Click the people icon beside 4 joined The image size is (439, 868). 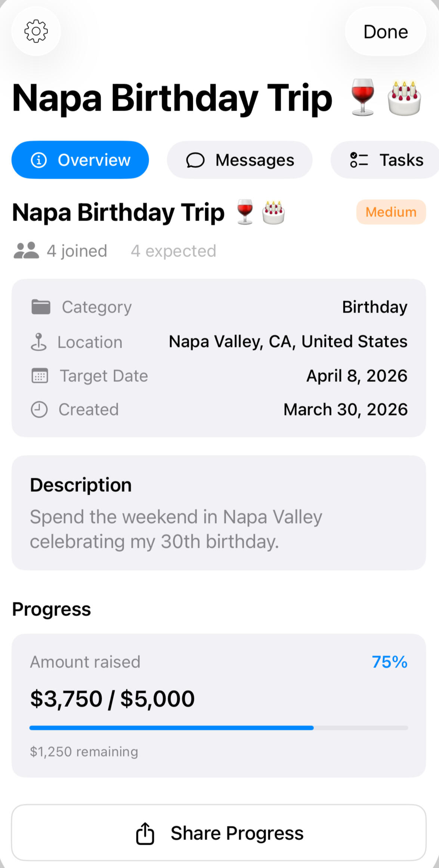26,251
